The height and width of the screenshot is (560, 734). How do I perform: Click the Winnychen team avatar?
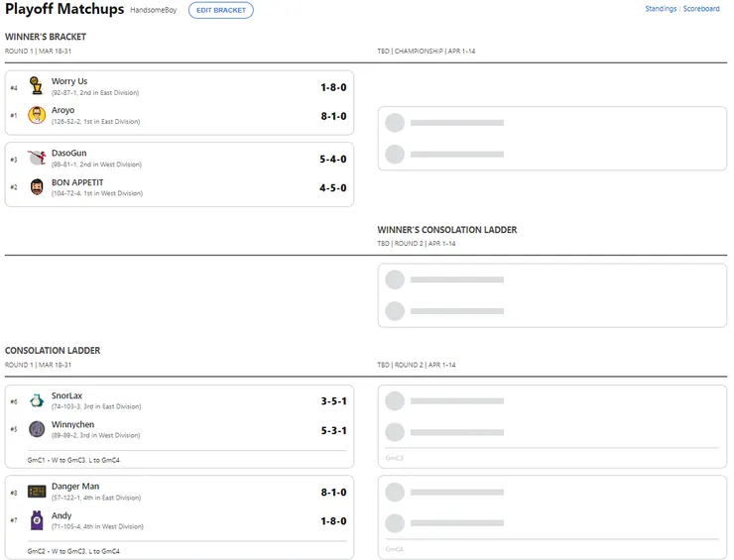[37, 429]
